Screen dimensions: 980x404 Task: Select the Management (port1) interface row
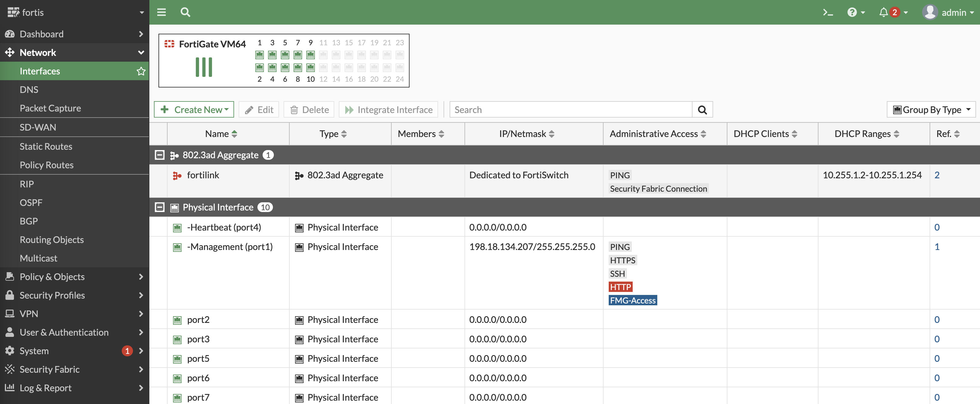[230, 247]
